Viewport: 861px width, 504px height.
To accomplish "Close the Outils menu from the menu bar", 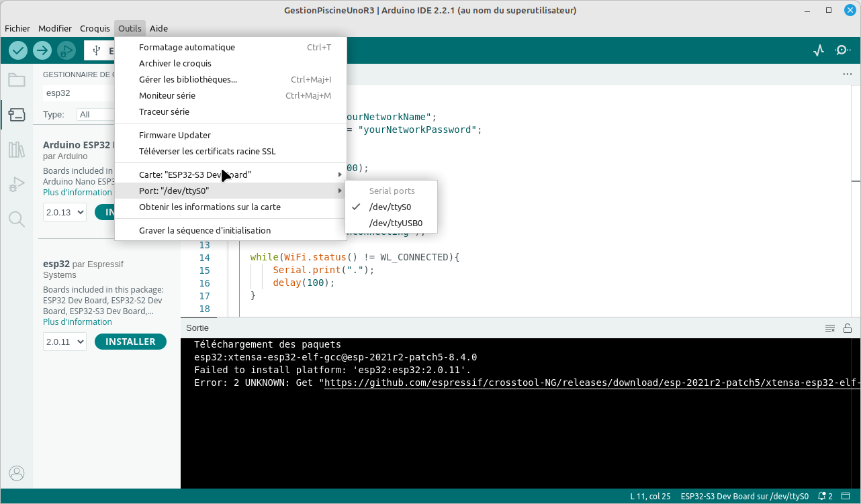I will [x=130, y=28].
